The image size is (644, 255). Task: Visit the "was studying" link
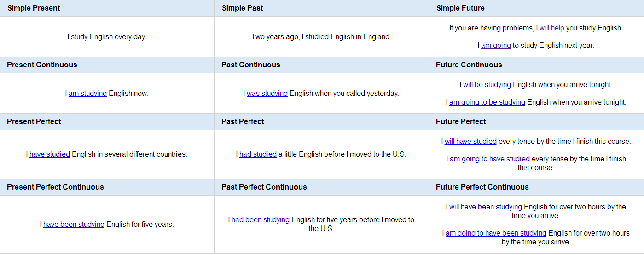tap(267, 94)
